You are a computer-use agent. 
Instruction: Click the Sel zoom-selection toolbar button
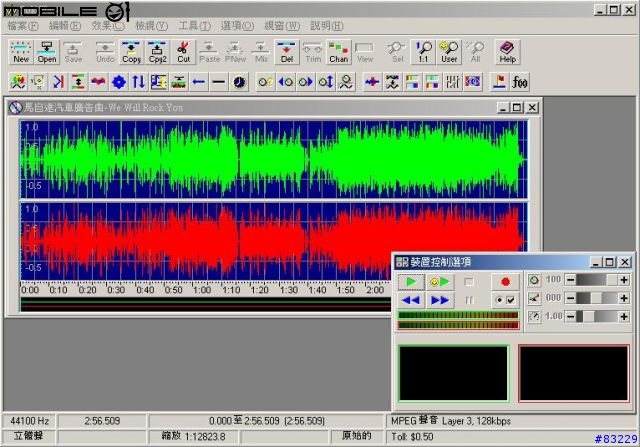pyautogui.click(x=397, y=52)
